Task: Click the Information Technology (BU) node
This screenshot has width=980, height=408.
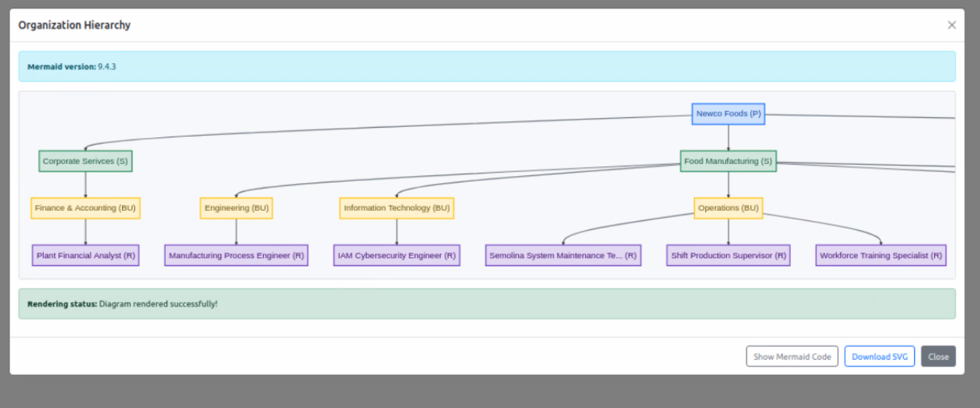Action: click(396, 208)
